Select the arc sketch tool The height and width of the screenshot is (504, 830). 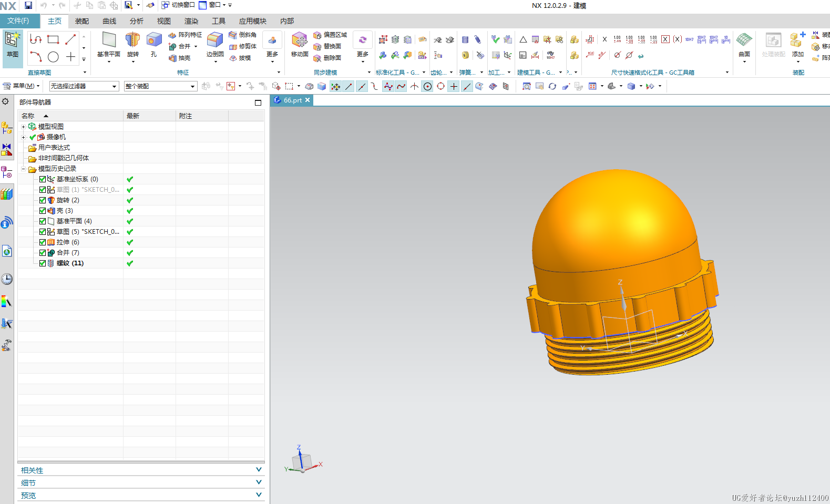pyautogui.click(x=36, y=57)
